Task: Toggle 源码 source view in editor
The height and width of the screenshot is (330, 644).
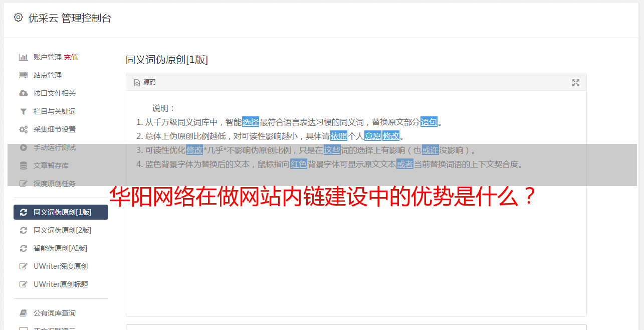Action: 145,82
